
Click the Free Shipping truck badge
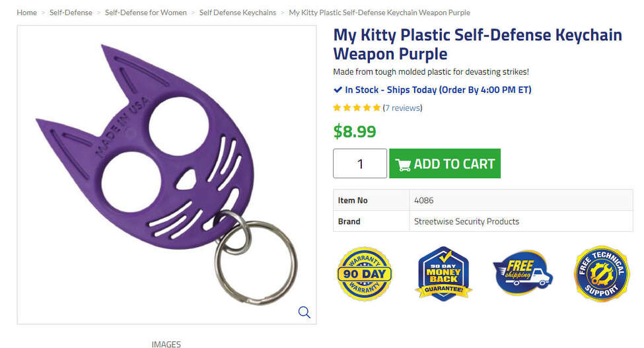(522, 273)
